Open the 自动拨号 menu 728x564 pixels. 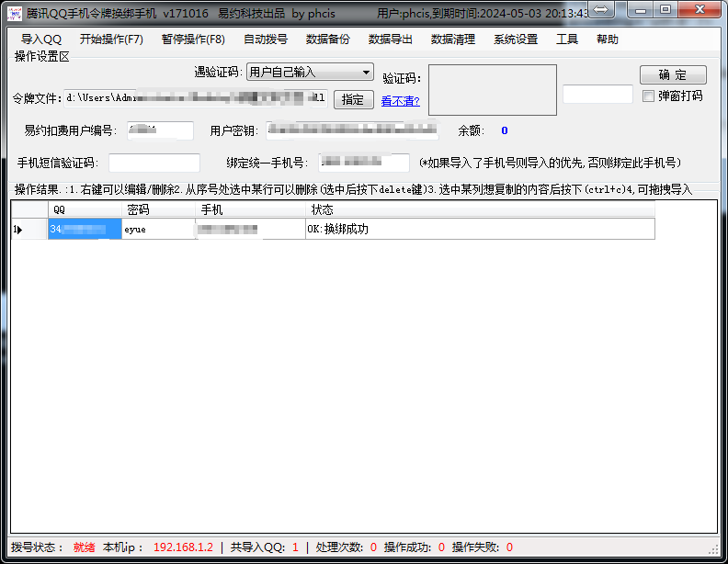coord(266,39)
